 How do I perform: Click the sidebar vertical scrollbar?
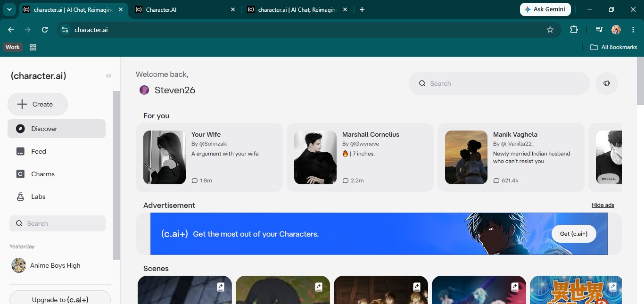(x=116, y=175)
